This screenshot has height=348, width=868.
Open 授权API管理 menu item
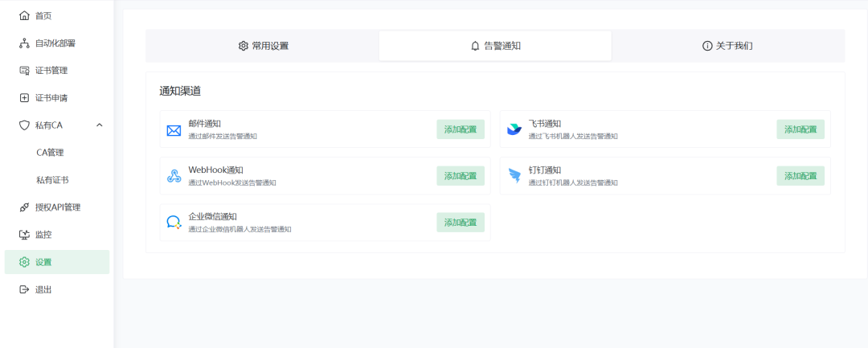pos(57,207)
